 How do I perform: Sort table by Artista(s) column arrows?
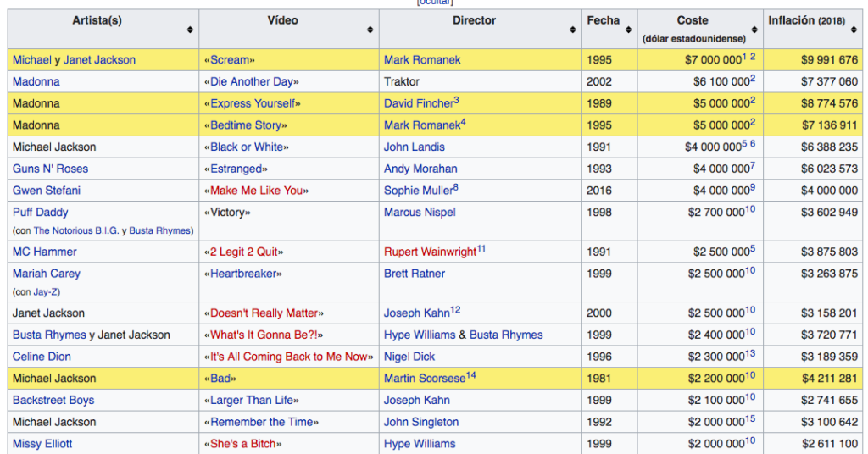pyautogui.click(x=190, y=30)
